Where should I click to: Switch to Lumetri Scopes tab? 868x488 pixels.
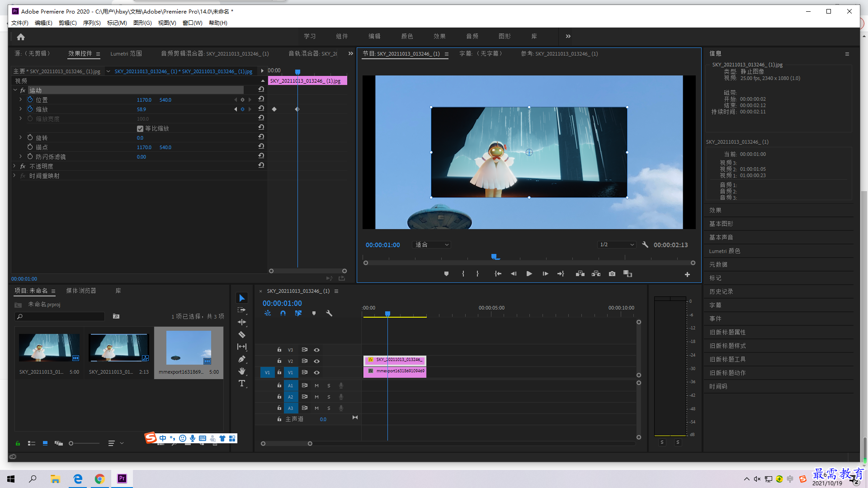pos(126,53)
